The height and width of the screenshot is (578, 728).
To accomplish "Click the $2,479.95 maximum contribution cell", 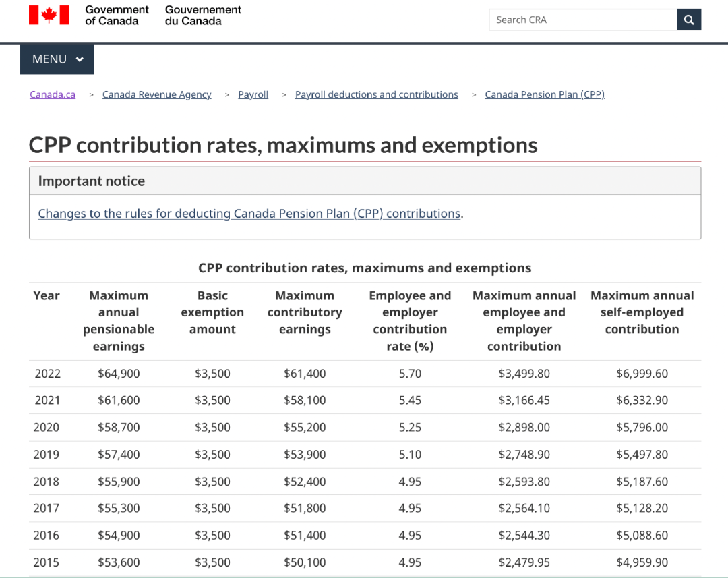I will click(524, 562).
